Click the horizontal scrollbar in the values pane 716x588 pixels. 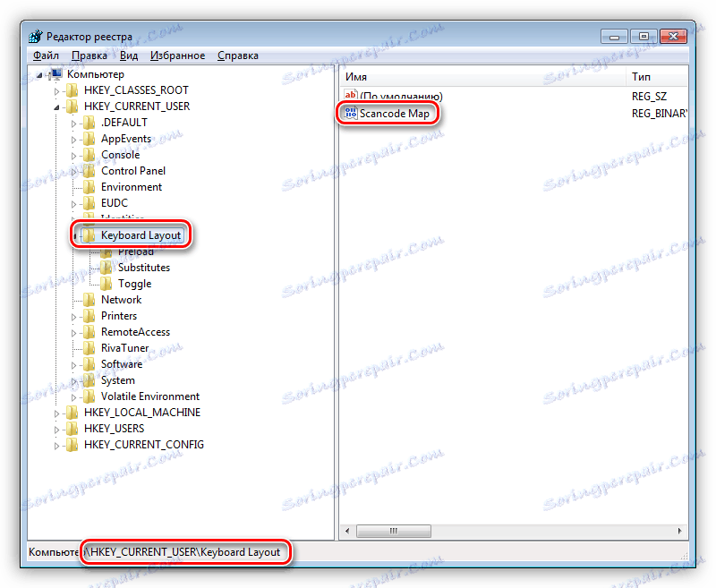[x=394, y=530]
